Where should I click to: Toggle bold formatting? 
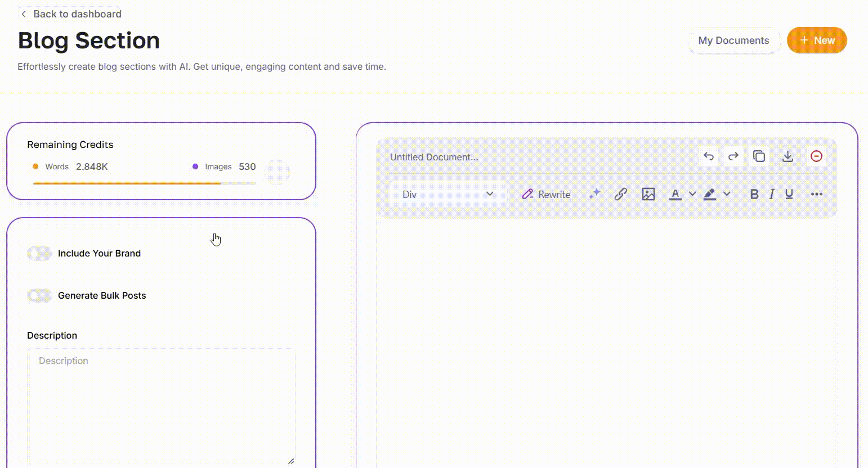[x=754, y=194]
